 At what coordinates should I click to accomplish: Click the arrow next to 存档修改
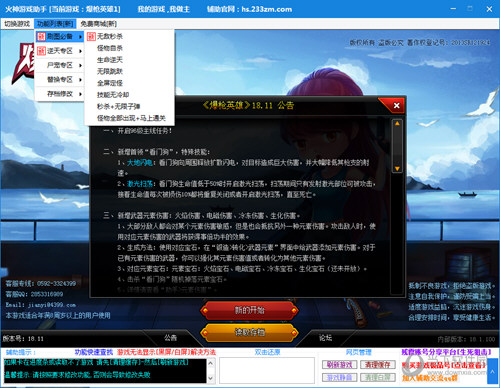(x=80, y=94)
